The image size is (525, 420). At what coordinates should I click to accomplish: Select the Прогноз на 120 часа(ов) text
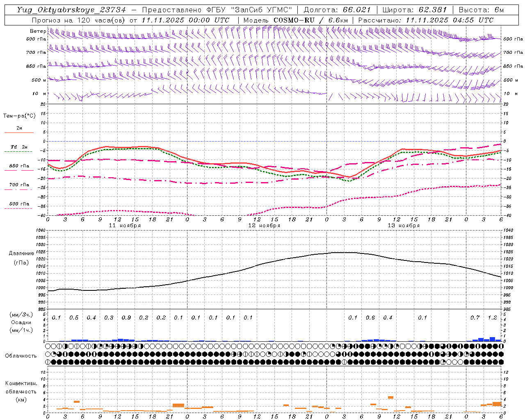click(x=80, y=20)
